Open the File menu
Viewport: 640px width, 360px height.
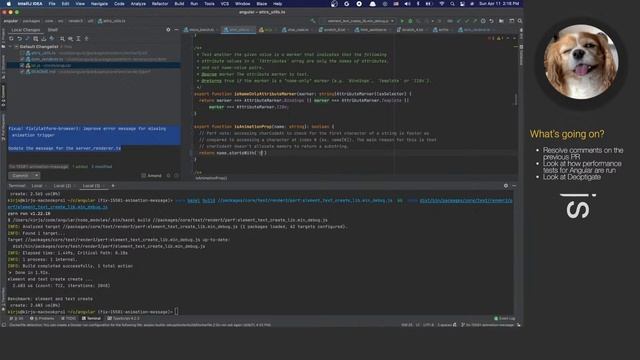tap(52, 4)
